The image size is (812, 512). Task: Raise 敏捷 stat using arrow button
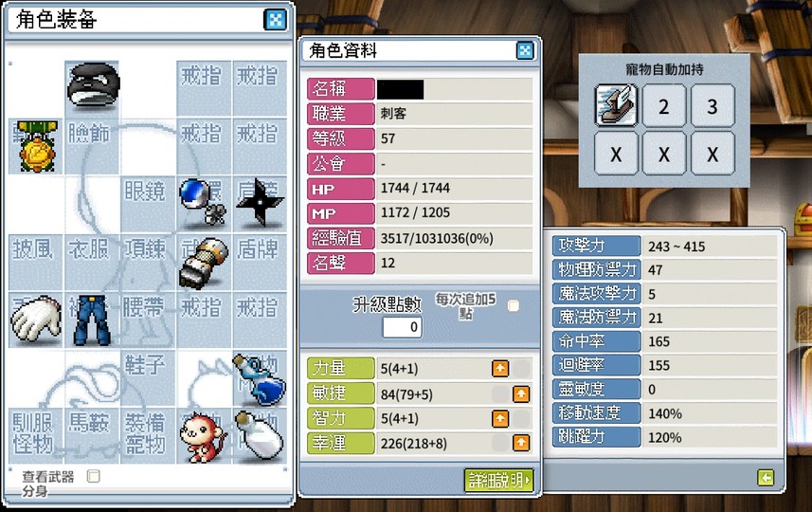[521, 393]
